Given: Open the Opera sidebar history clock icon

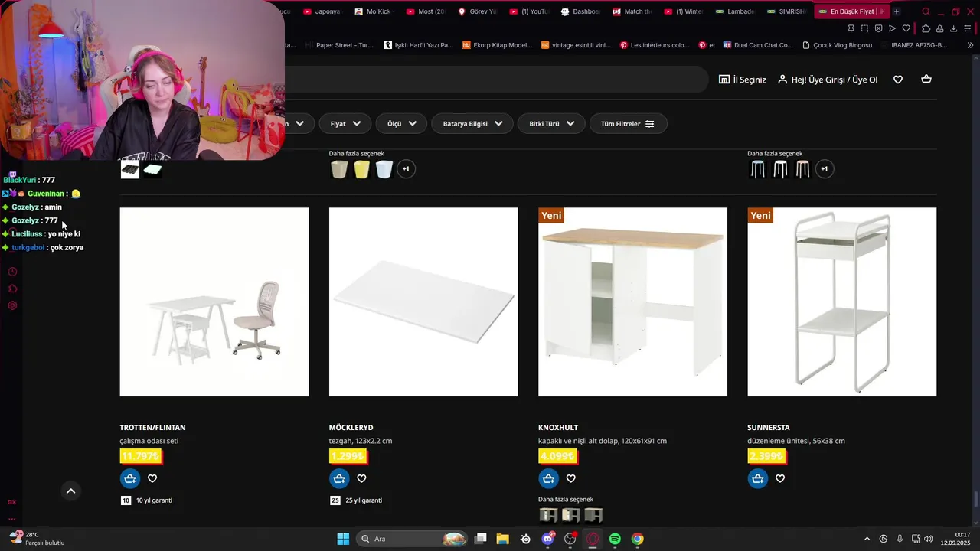Looking at the screenshot, I should (x=12, y=272).
